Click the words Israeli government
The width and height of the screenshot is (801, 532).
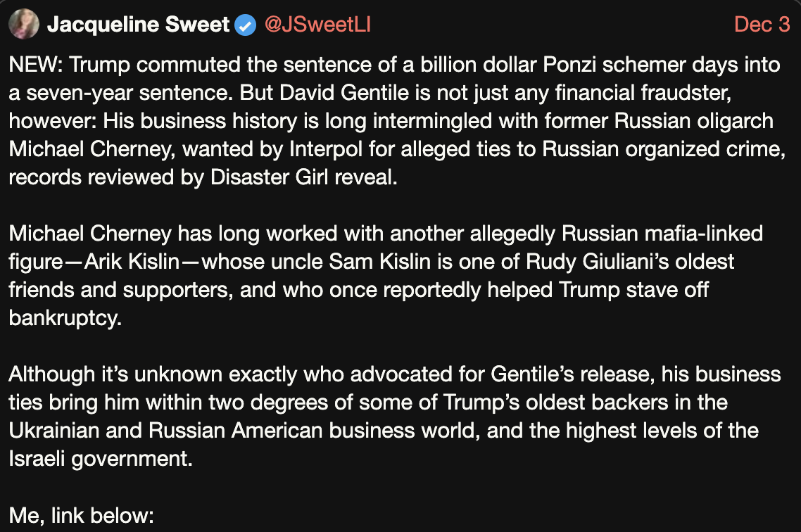pos(100,458)
